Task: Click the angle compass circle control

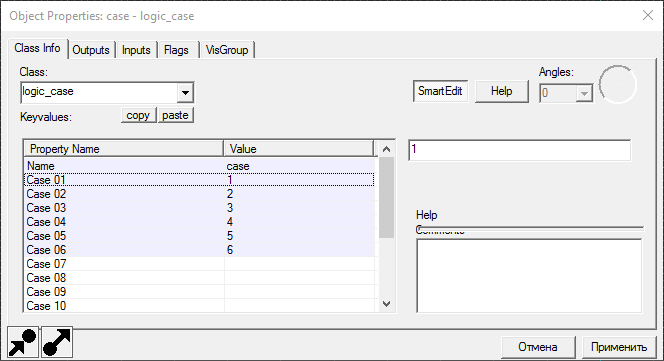Action: point(618,85)
